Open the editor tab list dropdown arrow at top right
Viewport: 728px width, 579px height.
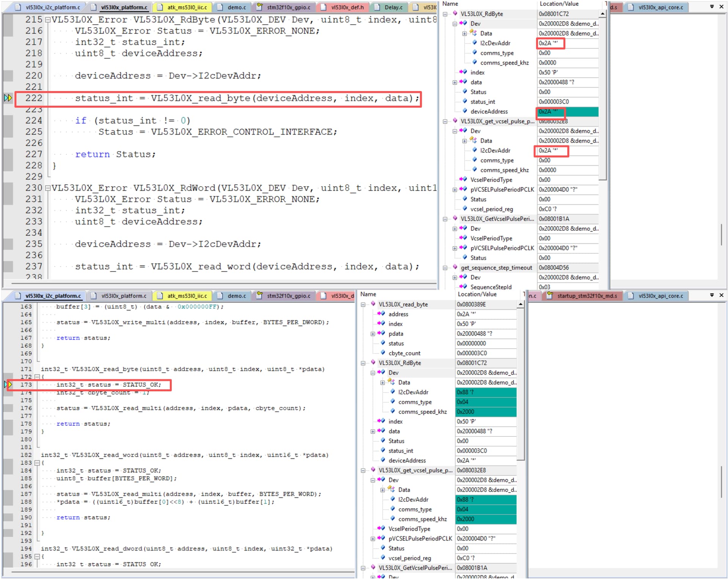[x=712, y=7]
